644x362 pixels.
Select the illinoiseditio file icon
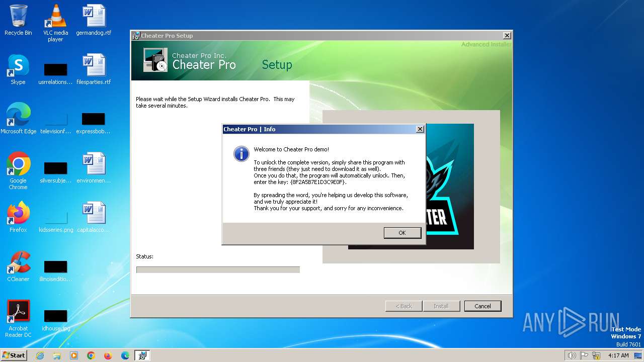click(55, 270)
